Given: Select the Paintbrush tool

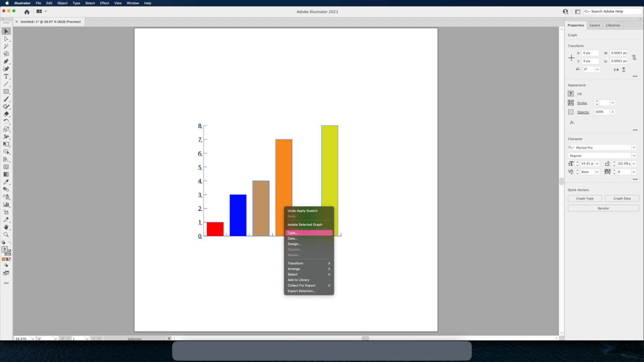Looking at the screenshot, I should click(x=6, y=99).
